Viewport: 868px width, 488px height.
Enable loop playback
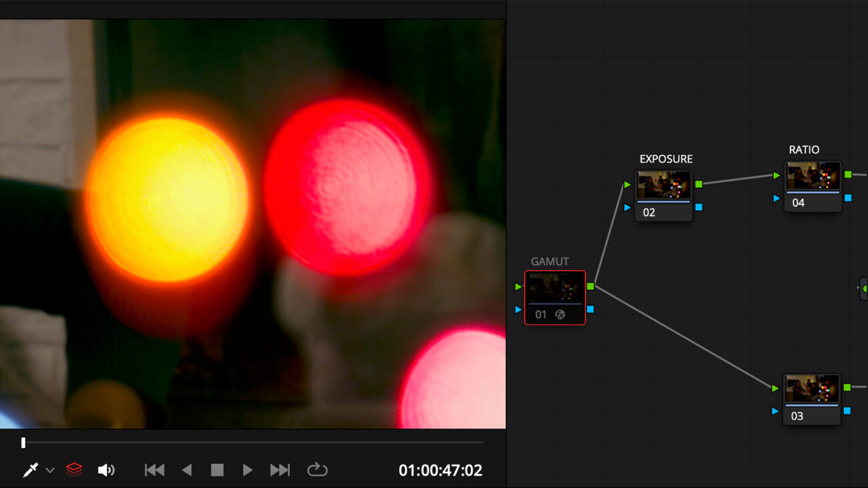(x=318, y=469)
